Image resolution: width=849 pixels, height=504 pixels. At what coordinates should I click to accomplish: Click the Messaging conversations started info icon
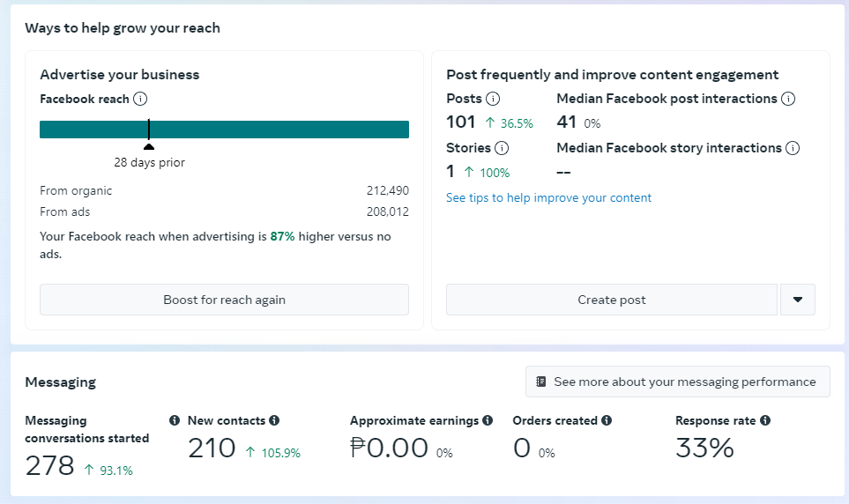click(x=175, y=421)
